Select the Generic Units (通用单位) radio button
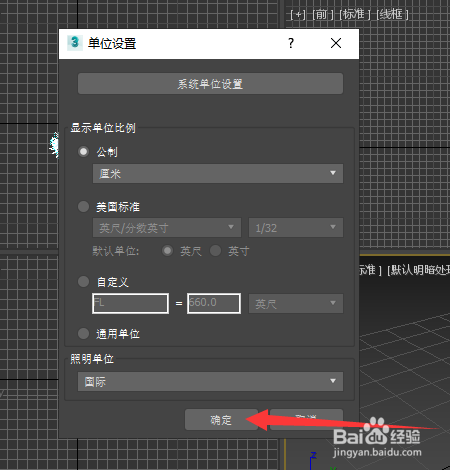 [83, 333]
